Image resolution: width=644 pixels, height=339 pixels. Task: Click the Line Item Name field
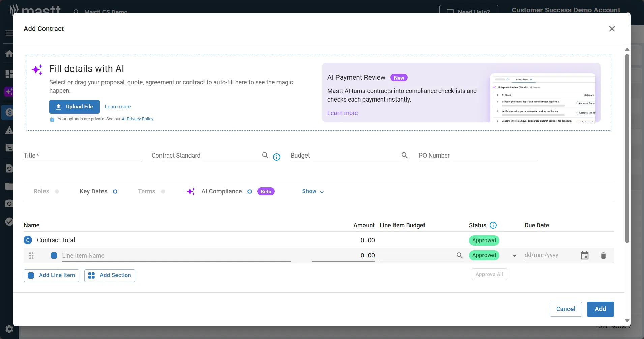point(176,256)
